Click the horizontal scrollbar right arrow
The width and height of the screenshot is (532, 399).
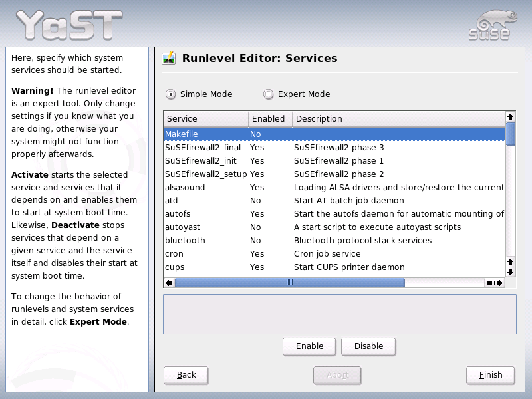[x=499, y=283]
